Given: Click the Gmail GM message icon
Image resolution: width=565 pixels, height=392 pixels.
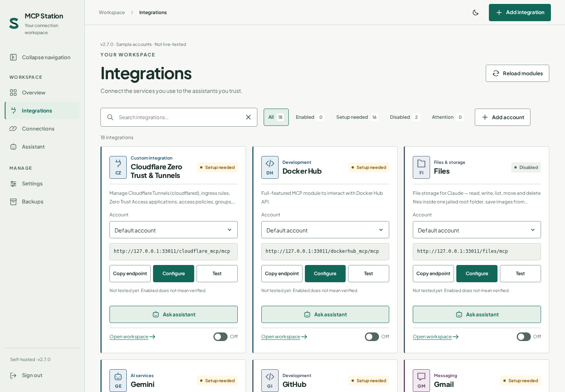Looking at the screenshot, I should coord(421,381).
